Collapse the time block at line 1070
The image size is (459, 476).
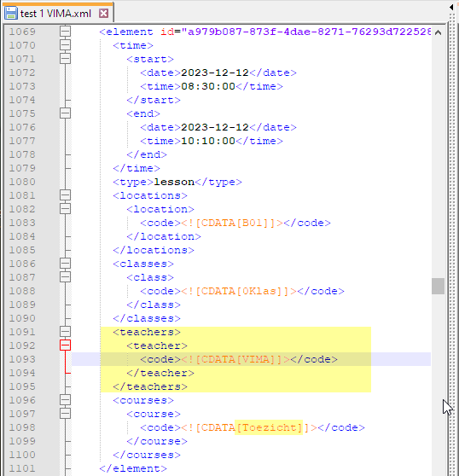66,45
